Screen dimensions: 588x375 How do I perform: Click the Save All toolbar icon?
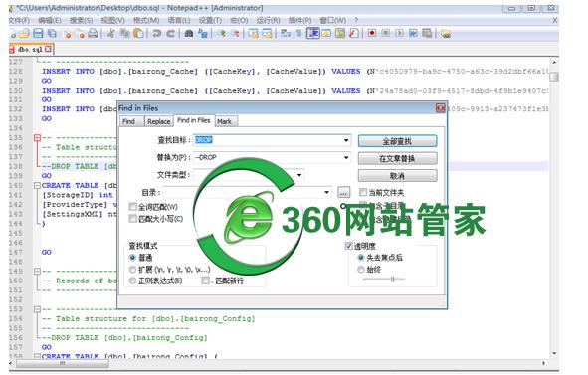click(52, 34)
